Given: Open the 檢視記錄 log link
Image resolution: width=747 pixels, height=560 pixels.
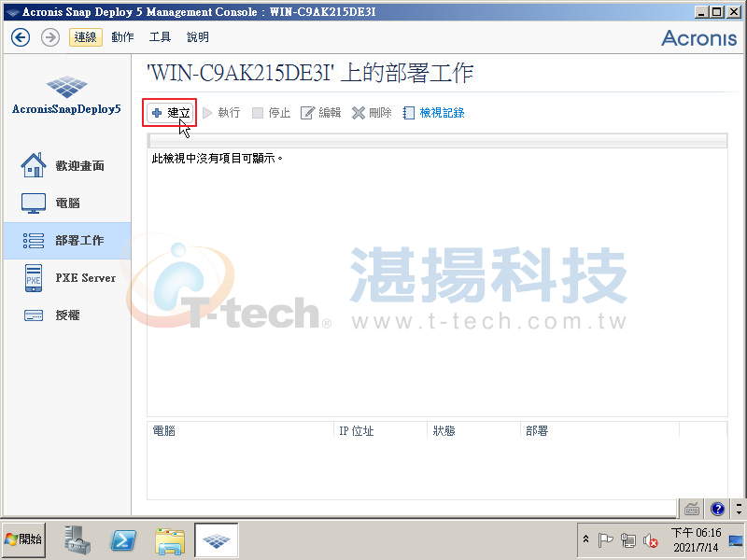Looking at the screenshot, I should coord(433,113).
